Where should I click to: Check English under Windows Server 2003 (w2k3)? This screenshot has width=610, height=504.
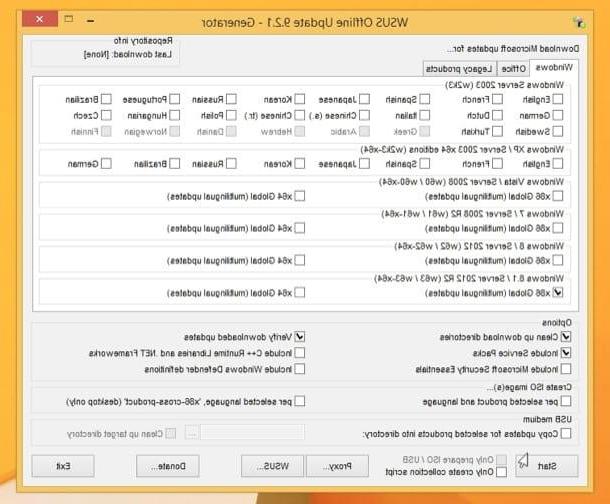[x=557, y=99]
